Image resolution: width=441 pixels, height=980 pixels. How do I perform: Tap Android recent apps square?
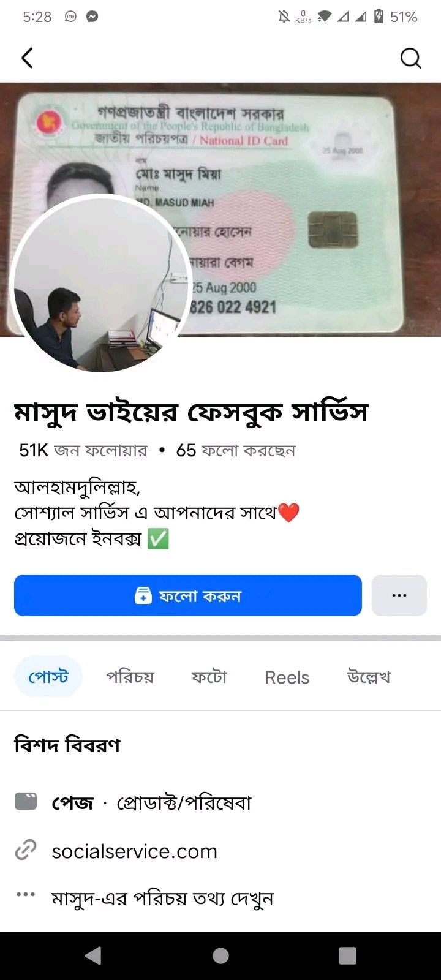click(347, 956)
